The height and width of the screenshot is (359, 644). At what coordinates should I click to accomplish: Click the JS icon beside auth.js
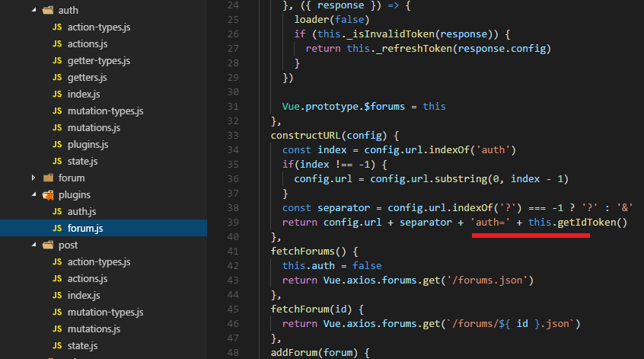(57, 212)
